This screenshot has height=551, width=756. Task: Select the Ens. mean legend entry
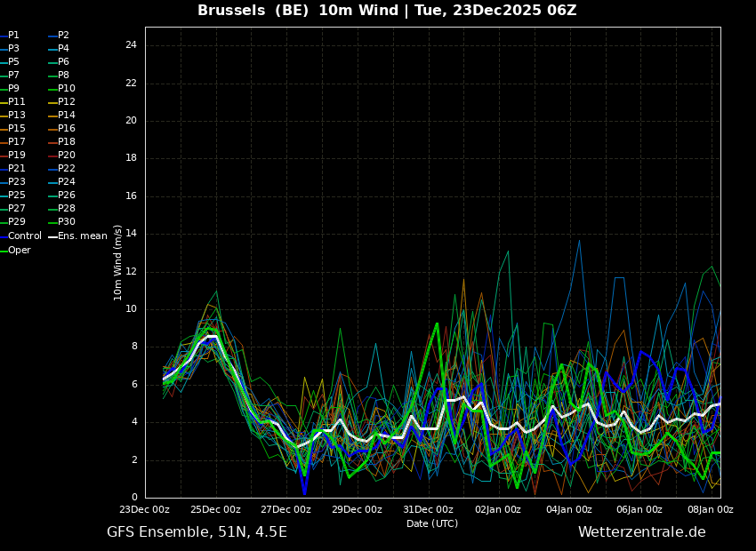click(x=82, y=236)
